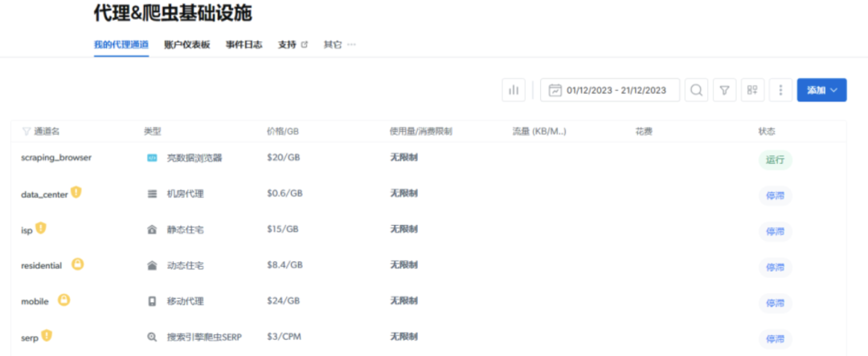The image size is (868, 356).
Task: Open the serp channel
Action: tap(30, 338)
